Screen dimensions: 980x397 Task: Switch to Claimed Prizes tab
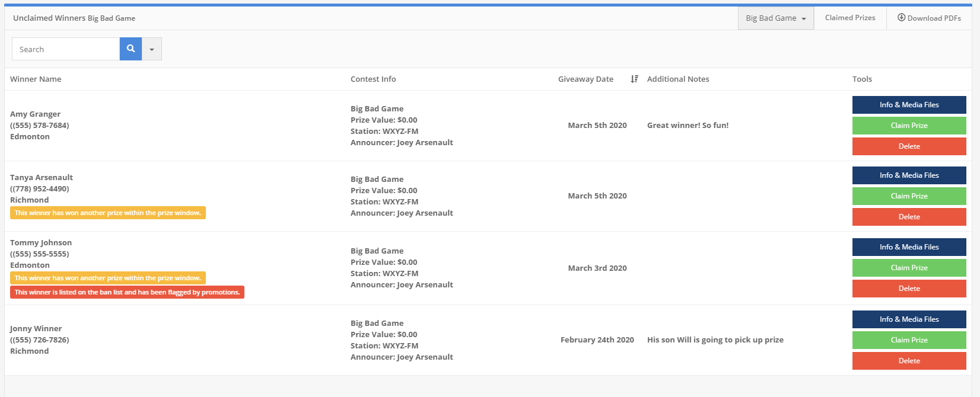[x=849, y=18]
